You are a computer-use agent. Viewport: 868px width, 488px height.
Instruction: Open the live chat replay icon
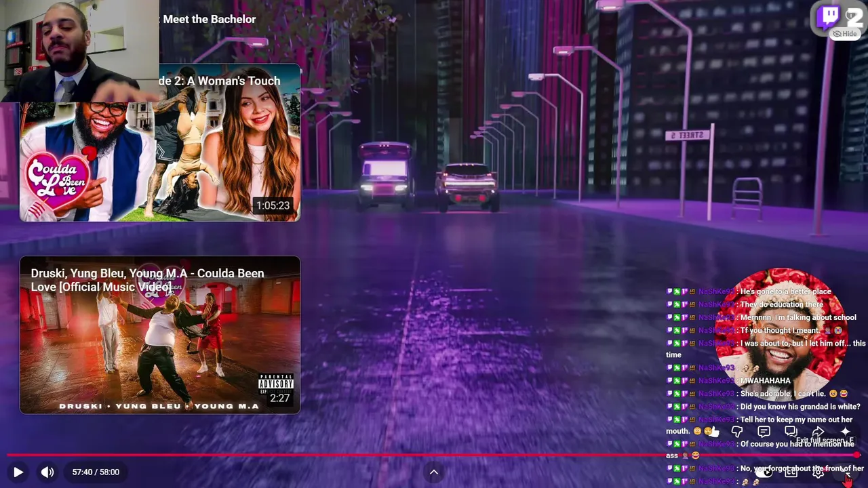791,432
